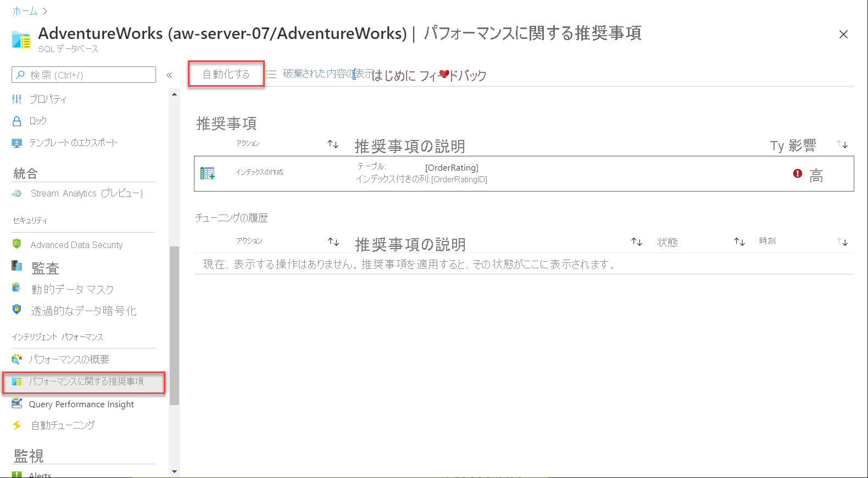Viewport: 868px width, 478px height.
Task: Click the Ty 影響 column header
Action: pos(793,145)
